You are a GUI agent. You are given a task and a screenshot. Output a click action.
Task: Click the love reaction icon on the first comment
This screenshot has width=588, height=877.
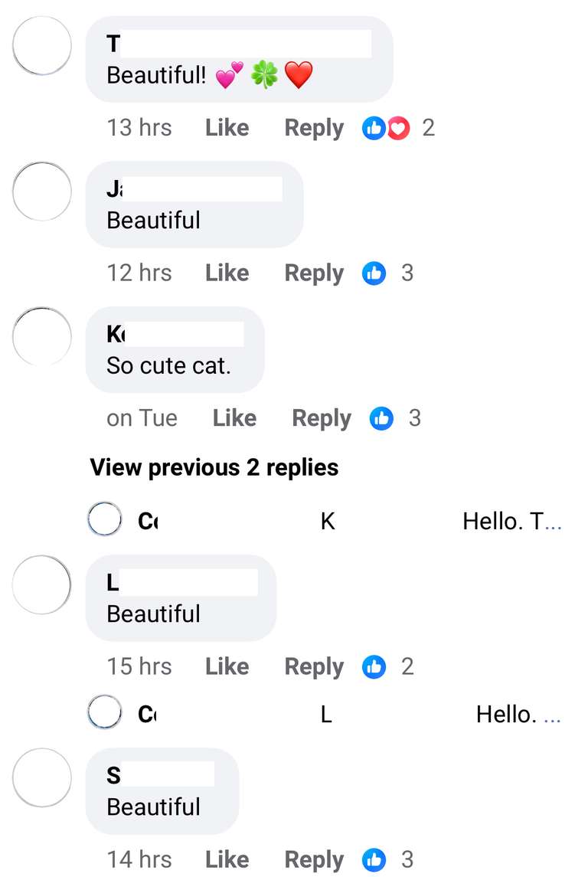[397, 128]
